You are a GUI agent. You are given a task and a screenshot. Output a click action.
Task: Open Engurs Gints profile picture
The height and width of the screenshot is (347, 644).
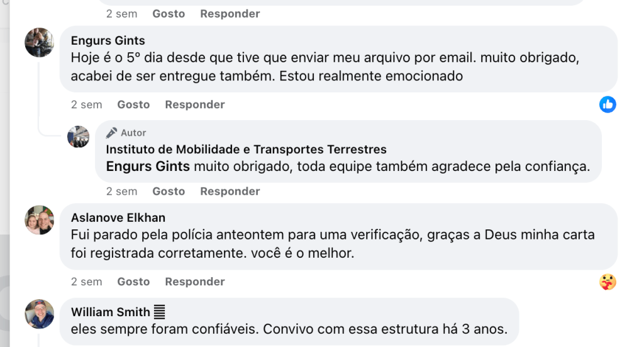point(39,42)
